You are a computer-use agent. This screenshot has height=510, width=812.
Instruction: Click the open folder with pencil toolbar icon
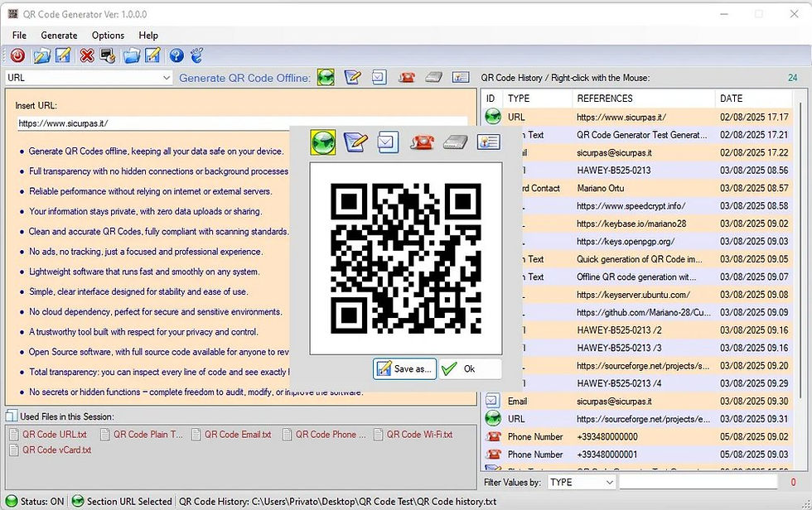pyautogui.click(x=42, y=55)
